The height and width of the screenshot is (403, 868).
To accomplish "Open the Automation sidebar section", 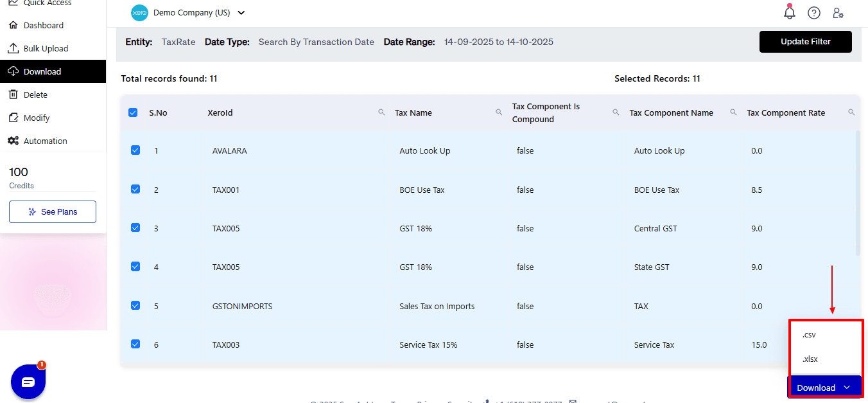I will pos(13,140).
